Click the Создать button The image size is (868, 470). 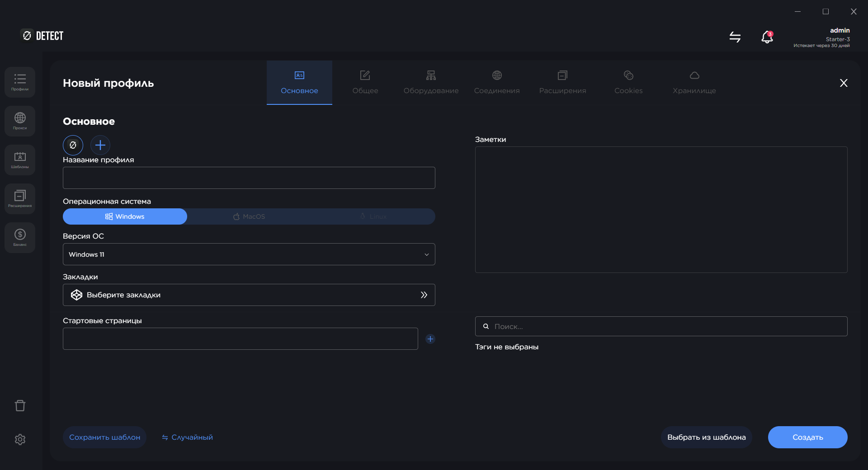tap(807, 437)
